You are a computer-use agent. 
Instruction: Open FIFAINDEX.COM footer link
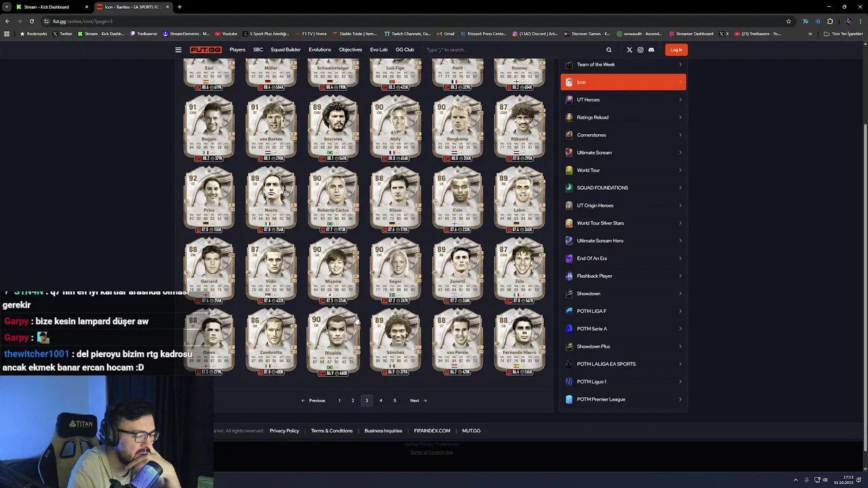432,430
